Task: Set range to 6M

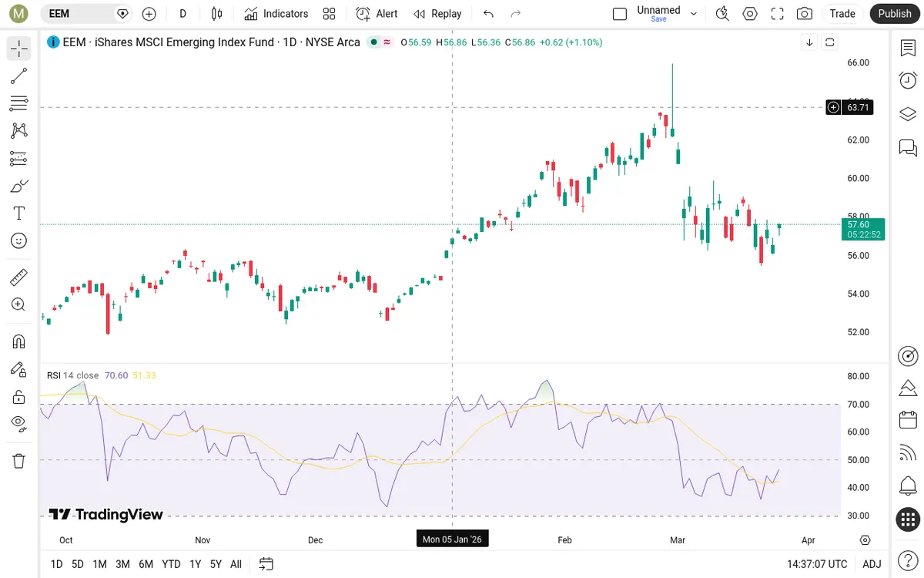Action: pos(146,564)
